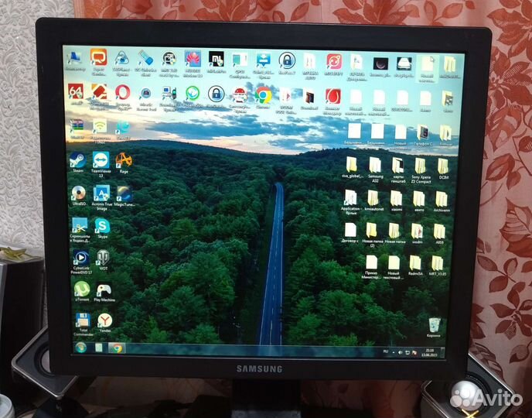532x418 pixels.
Task: Open Скриншоты в Яндекс.Диске scissors icon
Action: tap(80, 230)
